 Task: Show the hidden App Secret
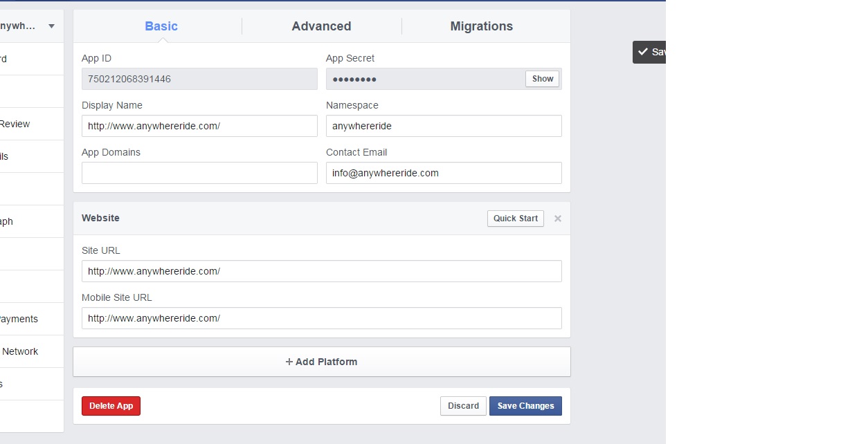[542, 79]
